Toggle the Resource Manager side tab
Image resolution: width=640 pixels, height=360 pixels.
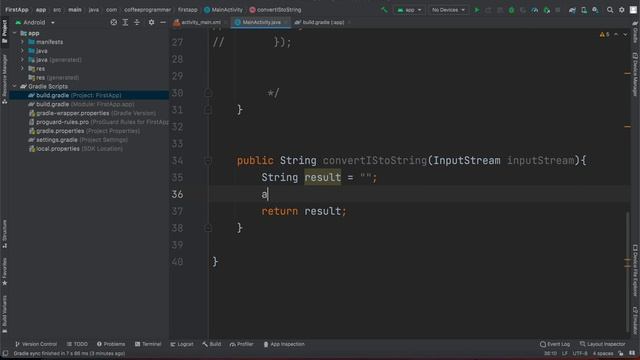click(x=4, y=79)
